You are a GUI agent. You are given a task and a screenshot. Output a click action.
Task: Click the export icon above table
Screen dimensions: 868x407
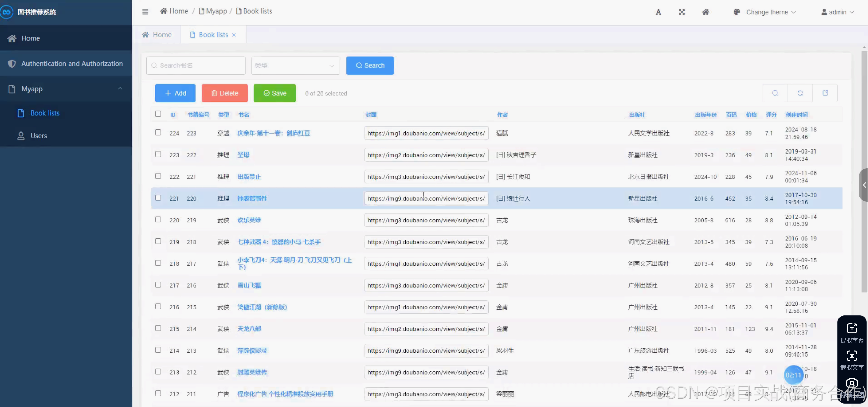tap(825, 93)
